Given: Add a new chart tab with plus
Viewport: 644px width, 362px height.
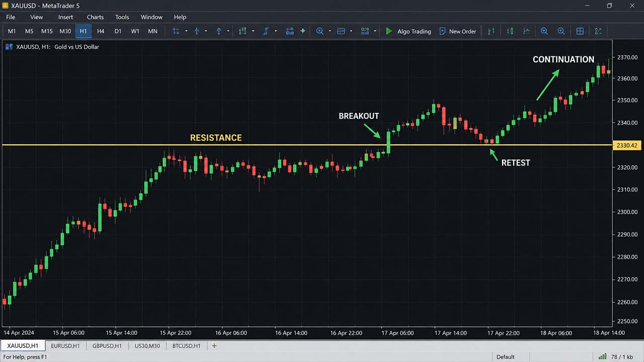Looking at the screenshot, I should 214,346.
